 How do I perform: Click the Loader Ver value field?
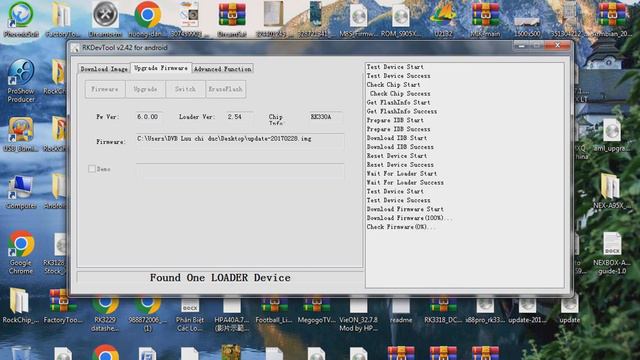point(240,117)
